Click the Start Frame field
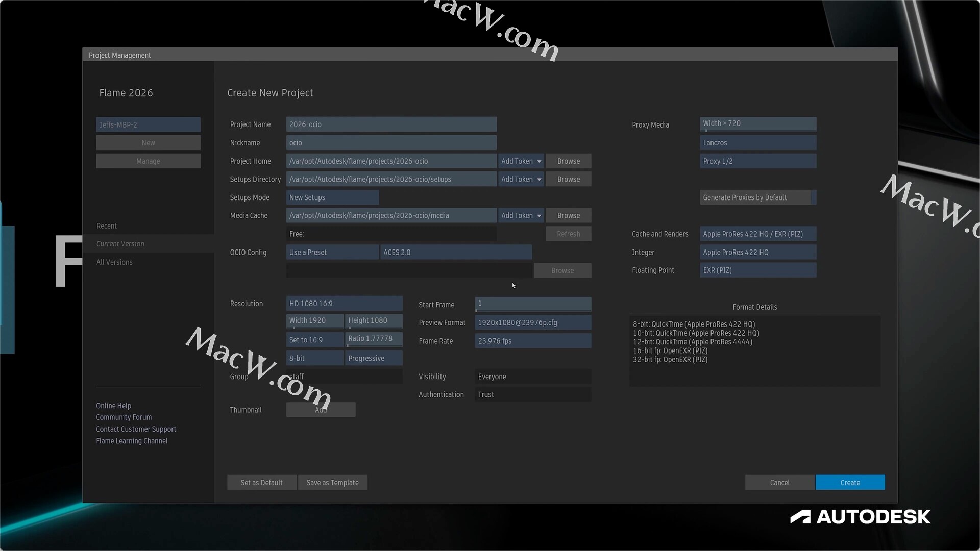 (533, 304)
